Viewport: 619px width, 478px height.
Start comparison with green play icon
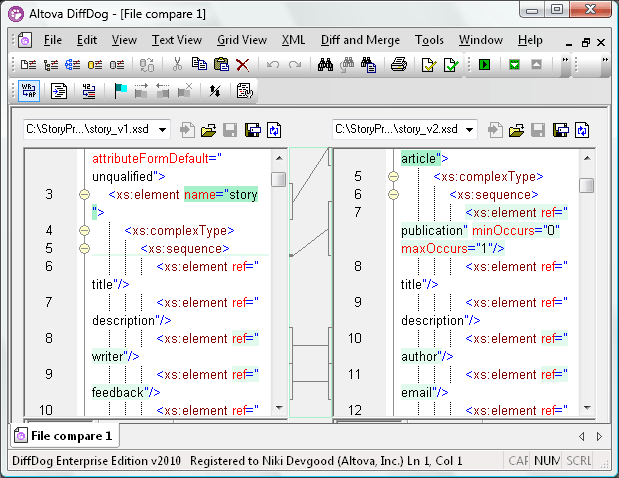[484, 64]
